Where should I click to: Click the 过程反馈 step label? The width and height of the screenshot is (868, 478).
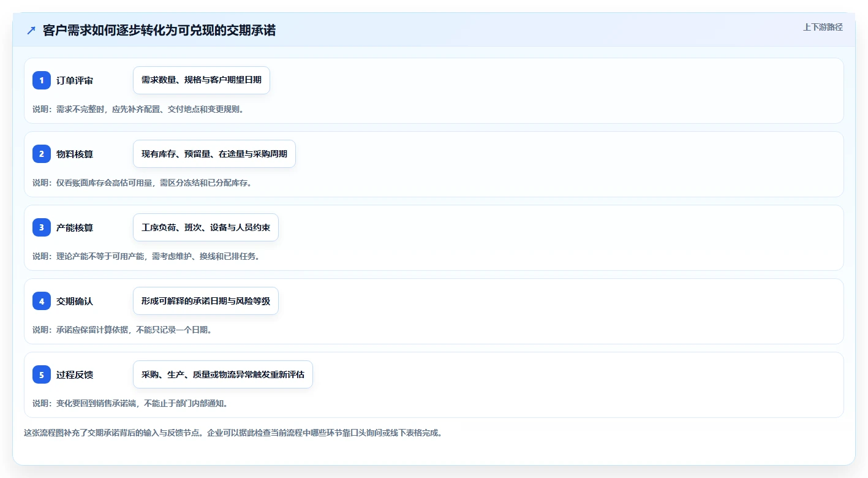[x=75, y=374]
